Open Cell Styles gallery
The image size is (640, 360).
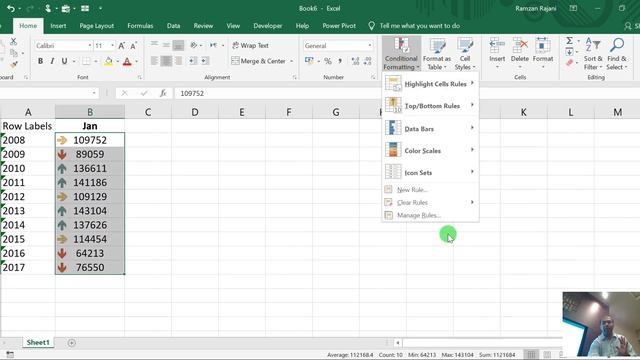tap(465, 53)
